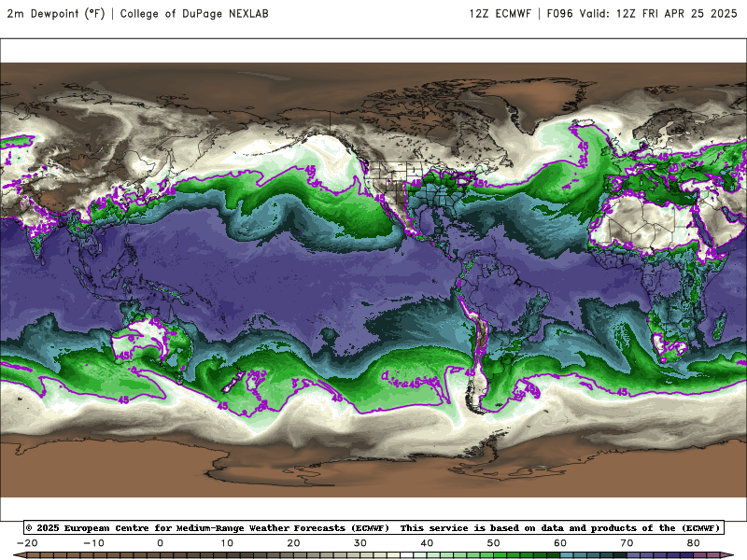
Task: Click the "50" color scale label
Action: [494, 543]
